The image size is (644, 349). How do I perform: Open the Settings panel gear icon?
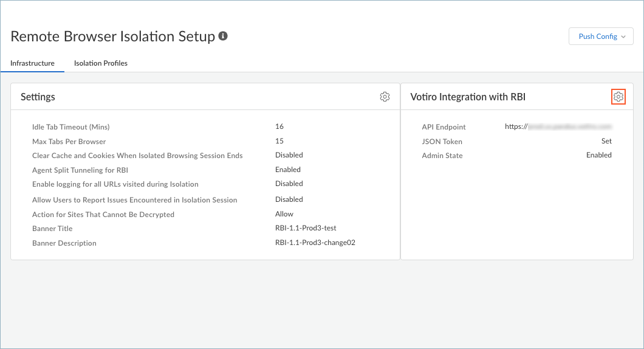pos(385,97)
